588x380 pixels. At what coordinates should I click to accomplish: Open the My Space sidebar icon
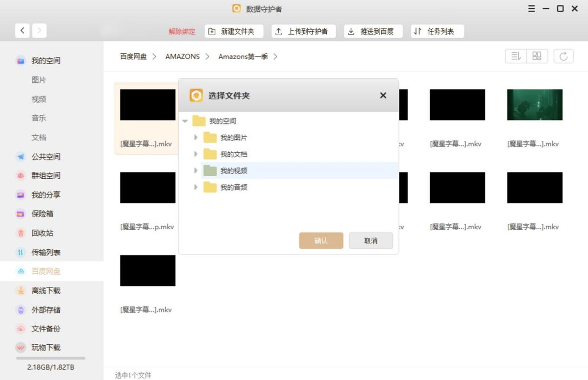pos(21,61)
